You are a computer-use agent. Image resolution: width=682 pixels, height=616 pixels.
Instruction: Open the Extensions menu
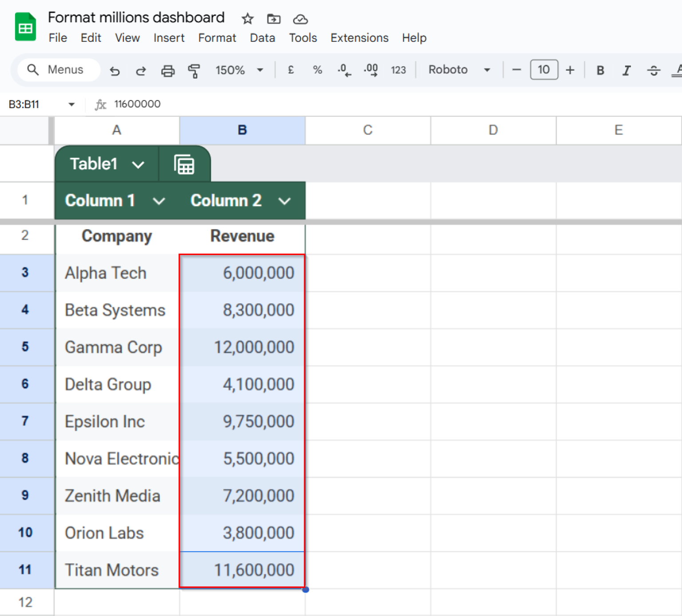359,38
